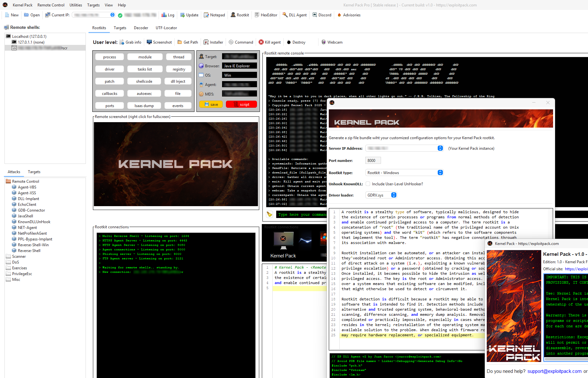Viewport: 588px width, 378px height.
Task: Click the Webcam icon
Action: point(324,42)
